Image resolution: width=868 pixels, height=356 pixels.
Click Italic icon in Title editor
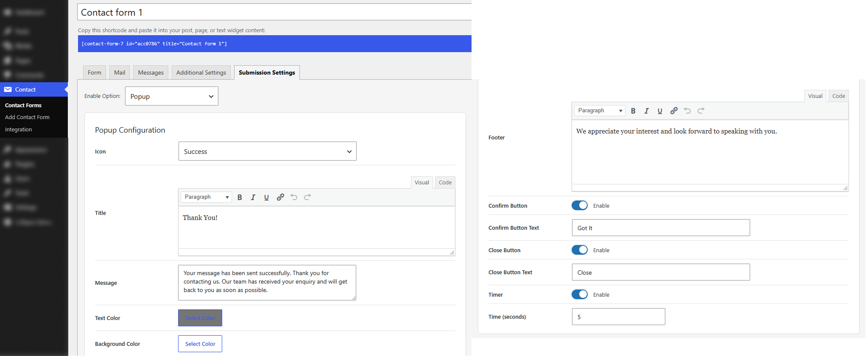pyautogui.click(x=253, y=197)
